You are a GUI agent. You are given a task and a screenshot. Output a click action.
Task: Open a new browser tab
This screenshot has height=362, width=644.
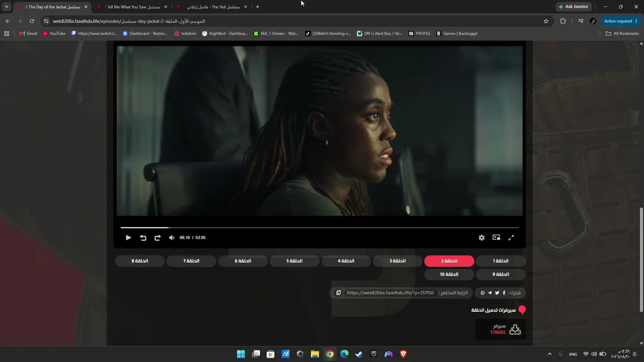258,7
